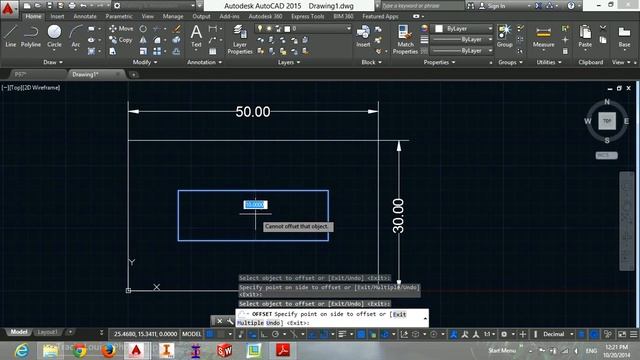
Task: Select the Text annotation tool
Action: tap(196, 36)
